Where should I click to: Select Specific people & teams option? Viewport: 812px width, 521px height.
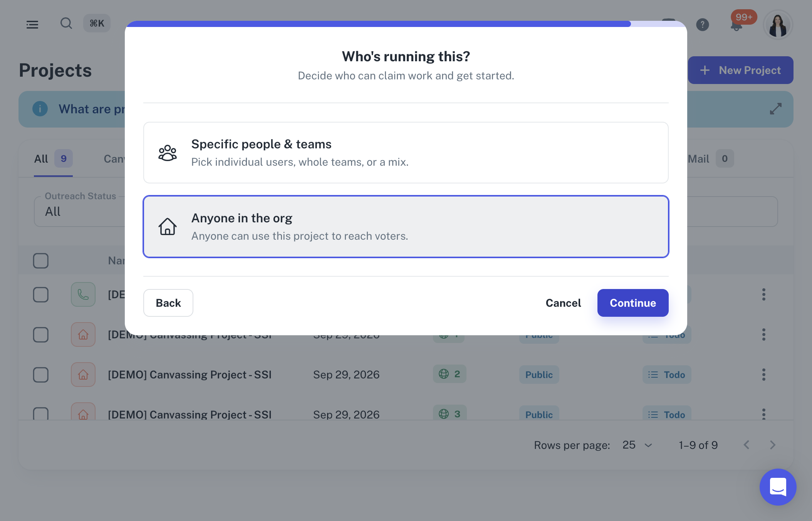coord(406,153)
